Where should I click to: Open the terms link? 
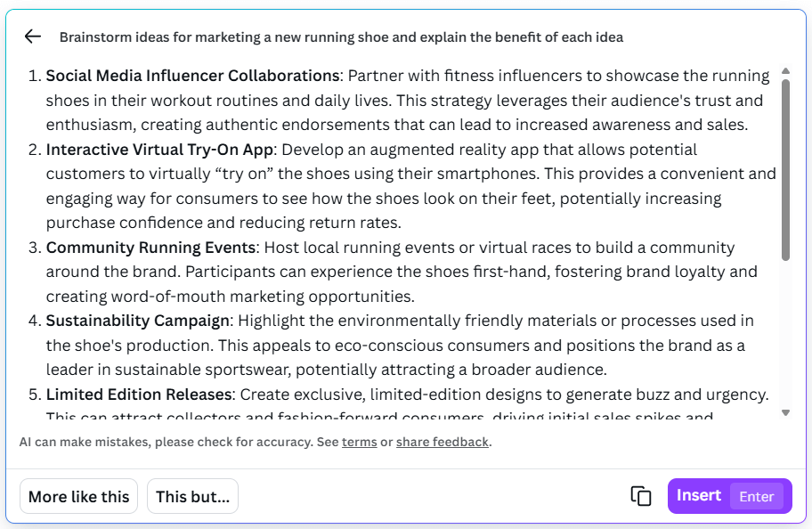(360, 442)
